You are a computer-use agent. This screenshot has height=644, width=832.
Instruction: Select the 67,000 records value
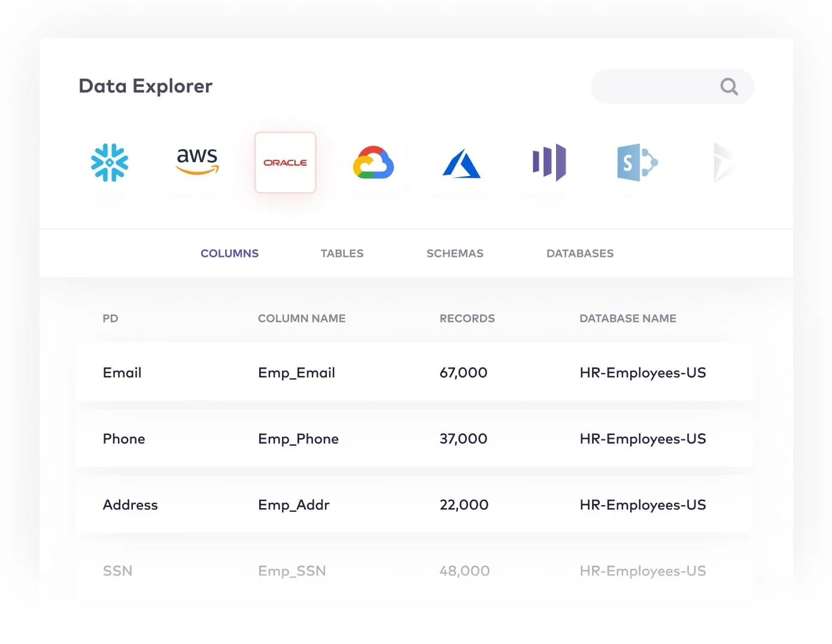tap(463, 373)
